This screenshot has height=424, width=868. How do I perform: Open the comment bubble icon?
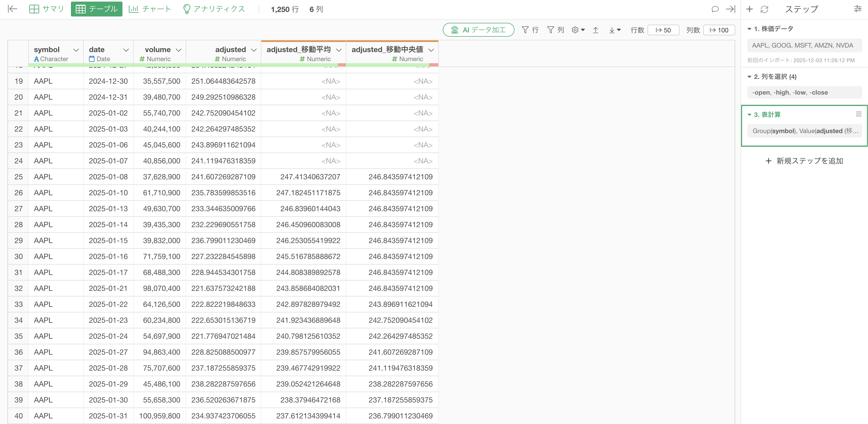point(715,9)
